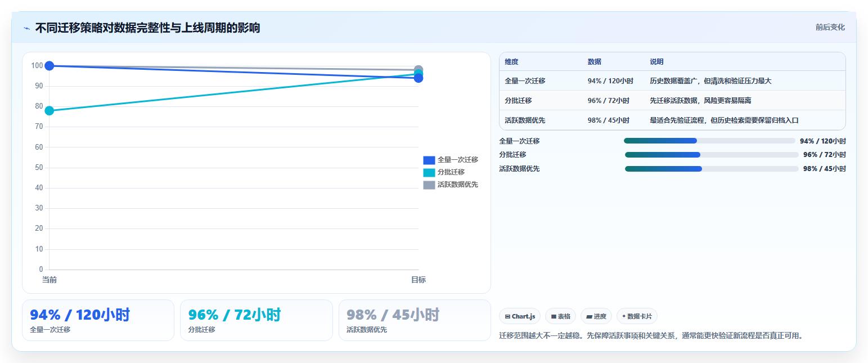Viewport: 868px width, 363px height.
Task: Click the 表格 tag chip
Action: [x=561, y=316]
